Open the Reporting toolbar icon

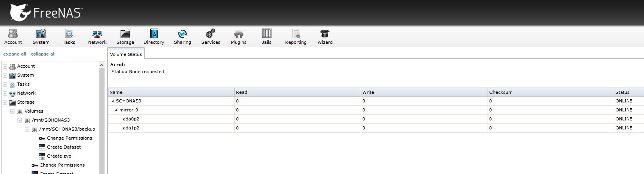[296, 34]
